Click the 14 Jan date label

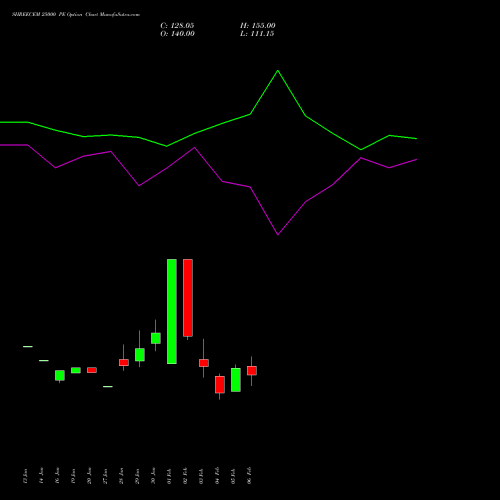coord(41,476)
